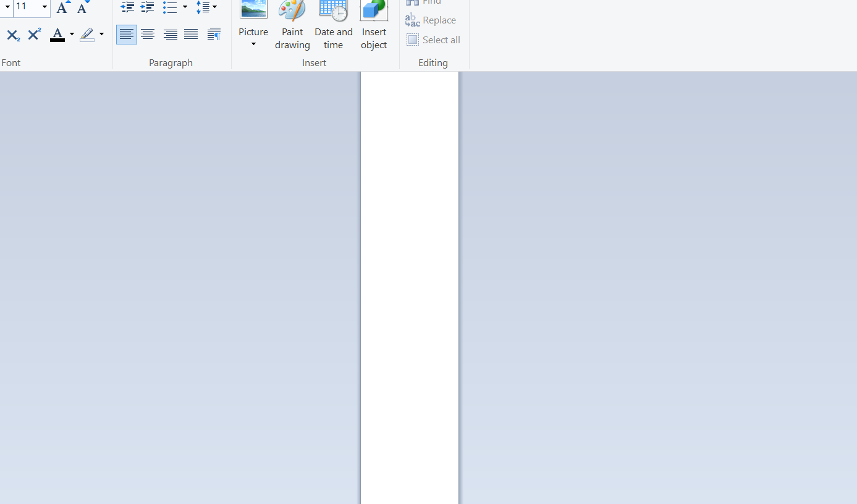Open the text color picker arrow

click(x=72, y=35)
